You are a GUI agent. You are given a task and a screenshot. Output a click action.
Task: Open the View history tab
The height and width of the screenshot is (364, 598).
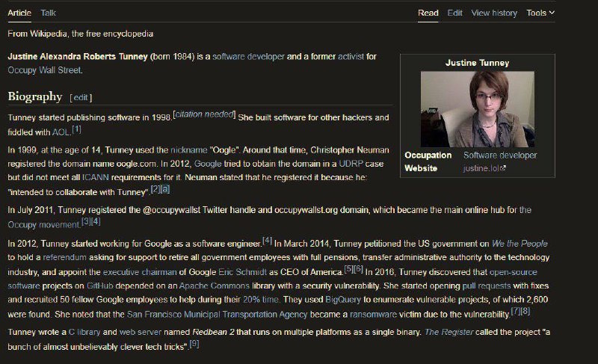tap(493, 13)
